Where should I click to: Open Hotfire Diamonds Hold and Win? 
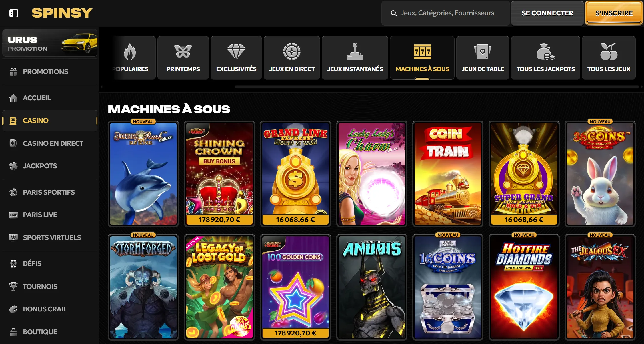tap(524, 287)
